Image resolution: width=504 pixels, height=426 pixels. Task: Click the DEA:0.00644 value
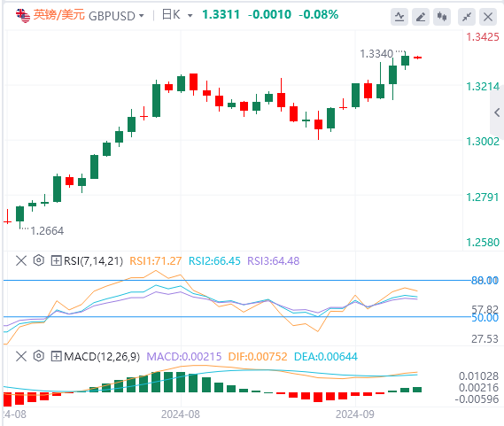pos(326,357)
